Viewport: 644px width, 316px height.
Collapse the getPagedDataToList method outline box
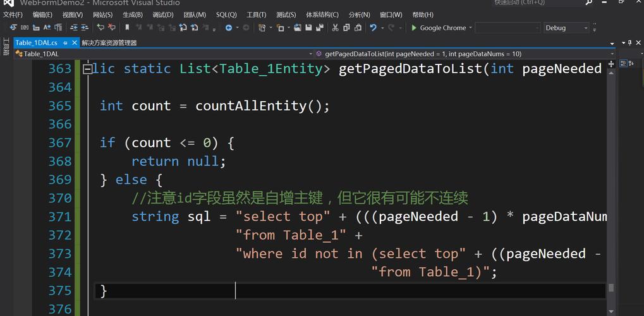tap(87, 69)
